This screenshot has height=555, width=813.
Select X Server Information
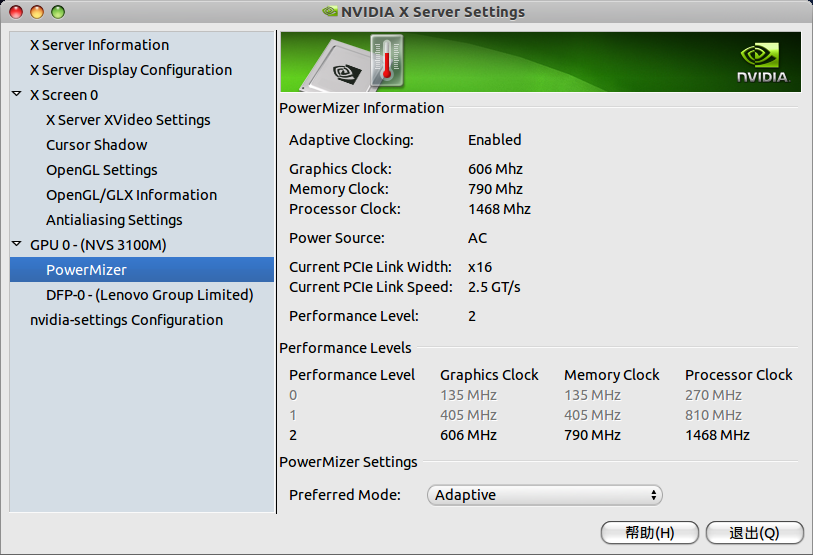(100, 45)
